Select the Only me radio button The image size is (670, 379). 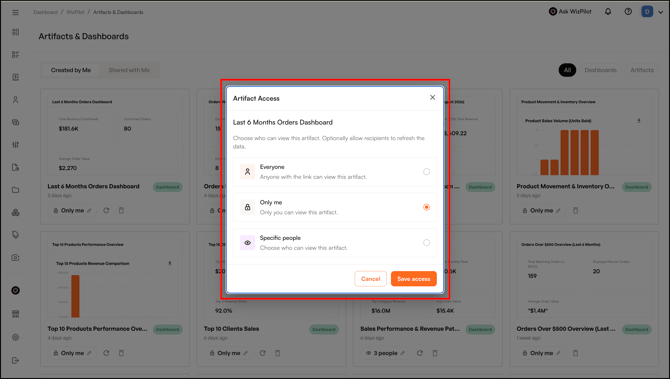(426, 207)
